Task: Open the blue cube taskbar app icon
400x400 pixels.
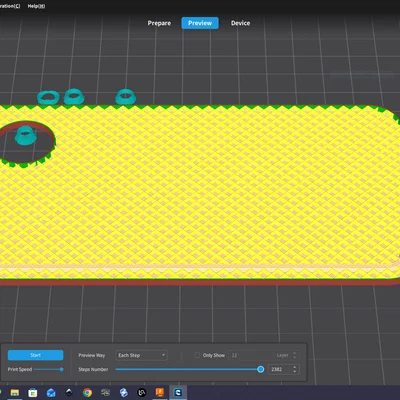Action: click(124, 393)
